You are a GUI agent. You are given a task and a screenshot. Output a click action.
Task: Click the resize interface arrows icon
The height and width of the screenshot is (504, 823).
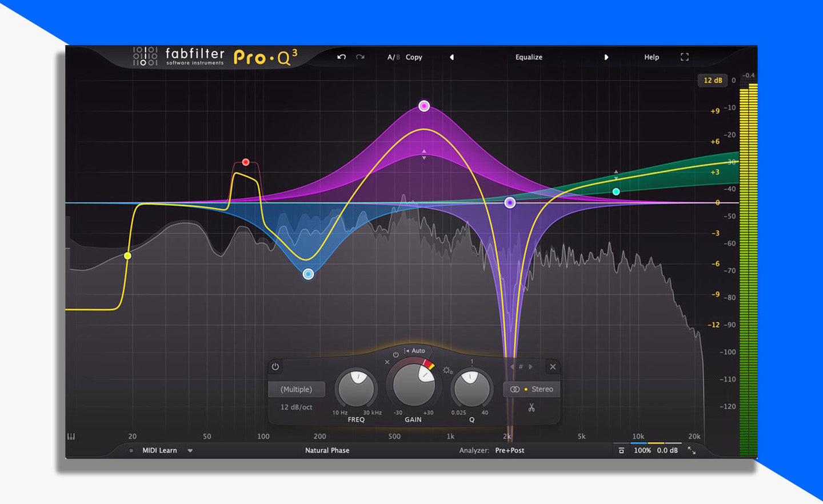pyautogui.click(x=692, y=450)
